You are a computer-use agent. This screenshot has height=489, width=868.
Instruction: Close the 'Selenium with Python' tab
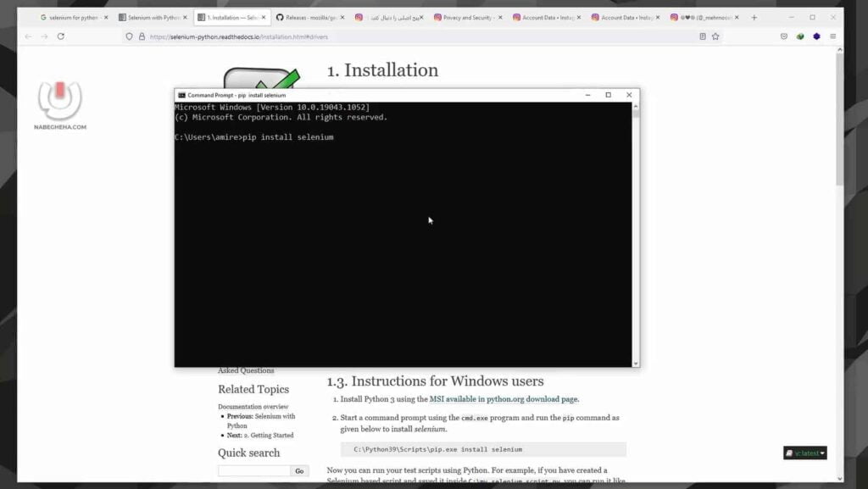(x=185, y=18)
